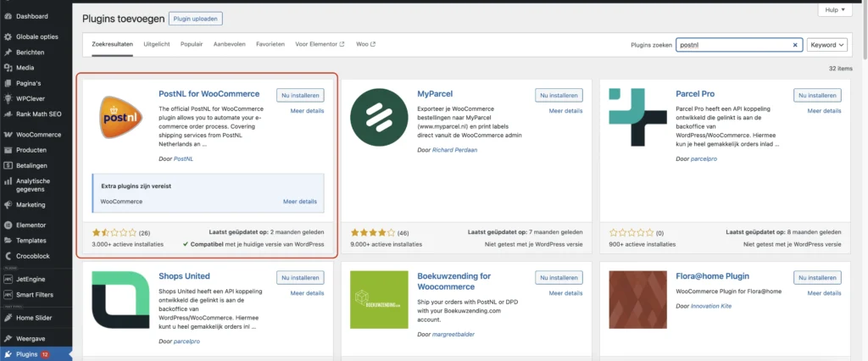This screenshot has height=361, width=868.
Task: Switch to the Uitgelicht tab
Action: coord(157,44)
